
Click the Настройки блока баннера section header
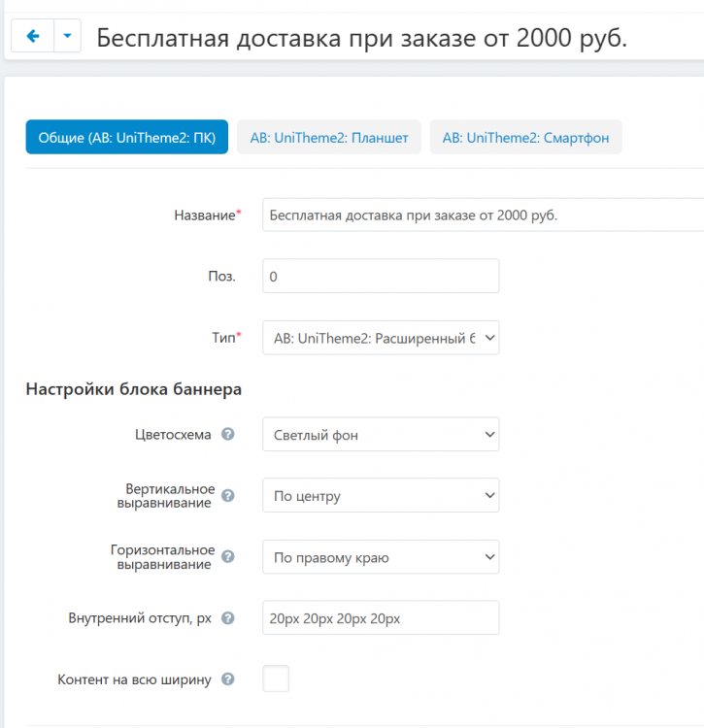pyautogui.click(x=133, y=389)
